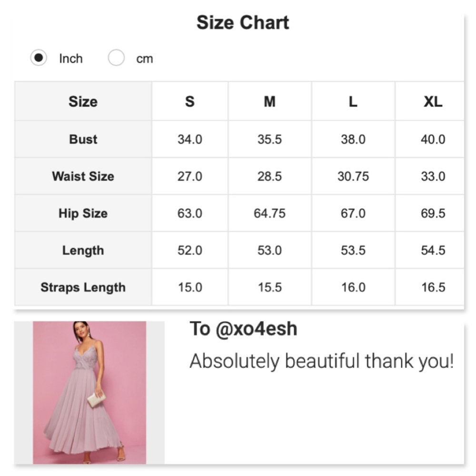Click the Size Chart heading
This screenshot has height=476, width=476.
point(243,22)
